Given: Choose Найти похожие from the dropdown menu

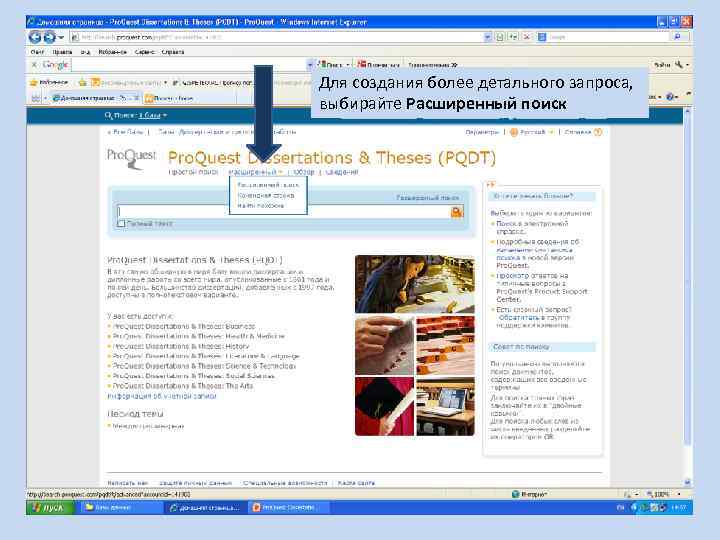Looking at the screenshot, I should 260,206.
